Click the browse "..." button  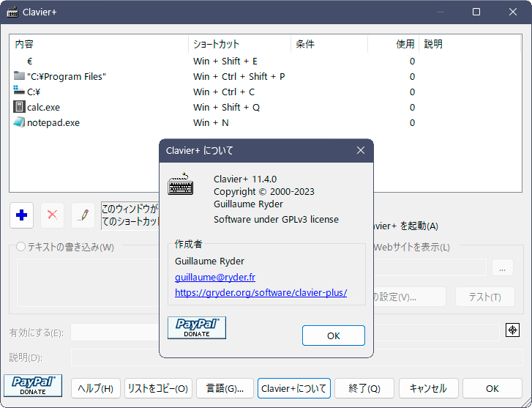[503, 267]
